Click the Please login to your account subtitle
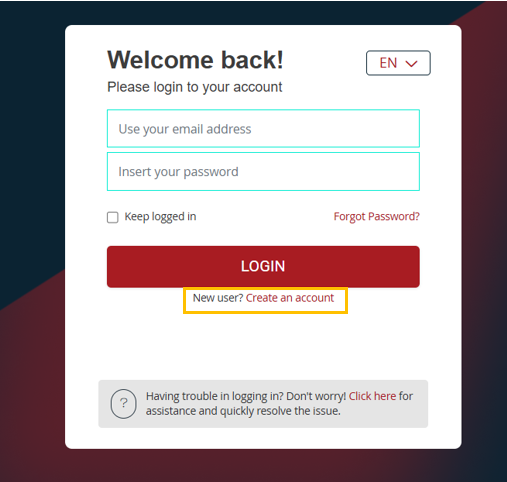The image size is (507, 482). 195,87
